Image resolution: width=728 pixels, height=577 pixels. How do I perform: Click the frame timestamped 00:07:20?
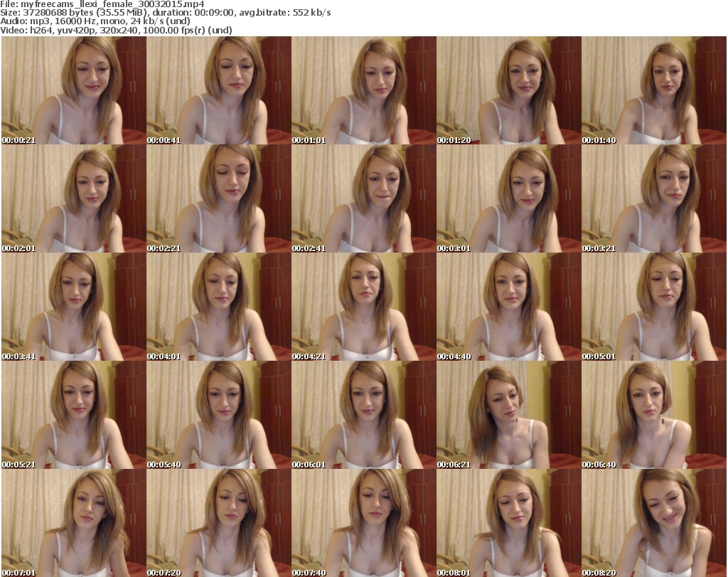pyautogui.click(x=219, y=523)
